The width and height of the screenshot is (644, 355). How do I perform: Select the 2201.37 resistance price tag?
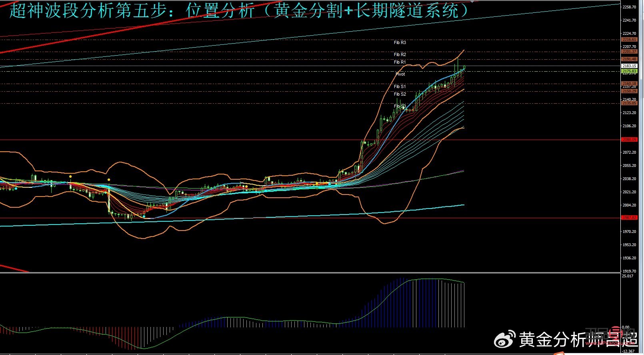[x=629, y=52]
